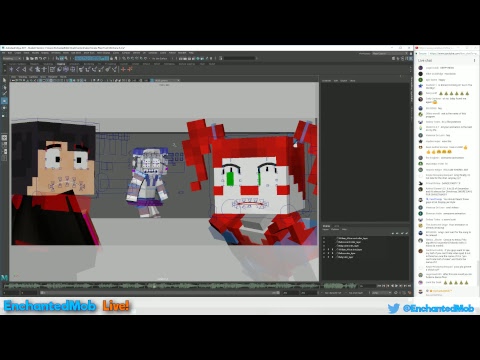Viewport: 480px width, 360px height.
Task: Switch to the Curves / Surfaces shelf tab
Action: 18,64
